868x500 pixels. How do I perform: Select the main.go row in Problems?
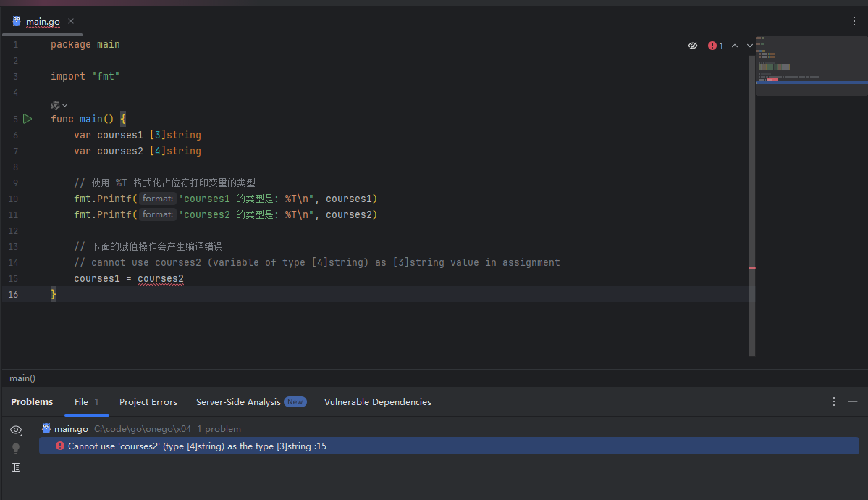(x=449, y=428)
